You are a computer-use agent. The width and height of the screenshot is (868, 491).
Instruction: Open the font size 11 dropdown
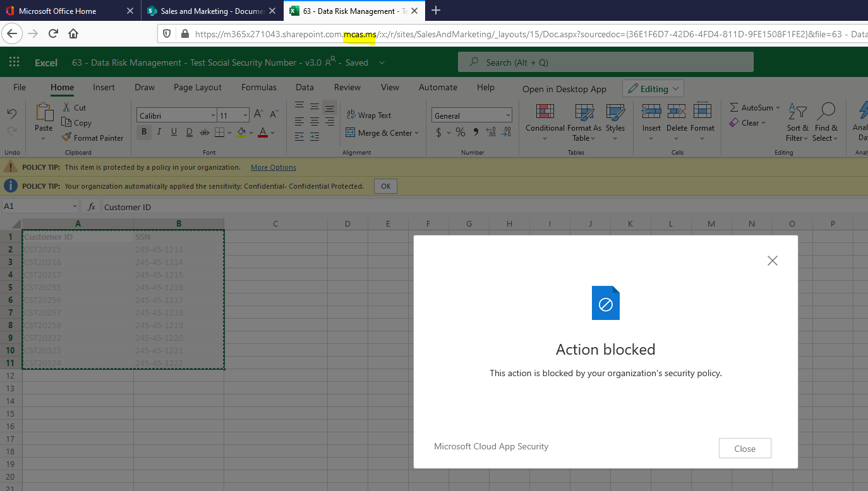(245, 115)
